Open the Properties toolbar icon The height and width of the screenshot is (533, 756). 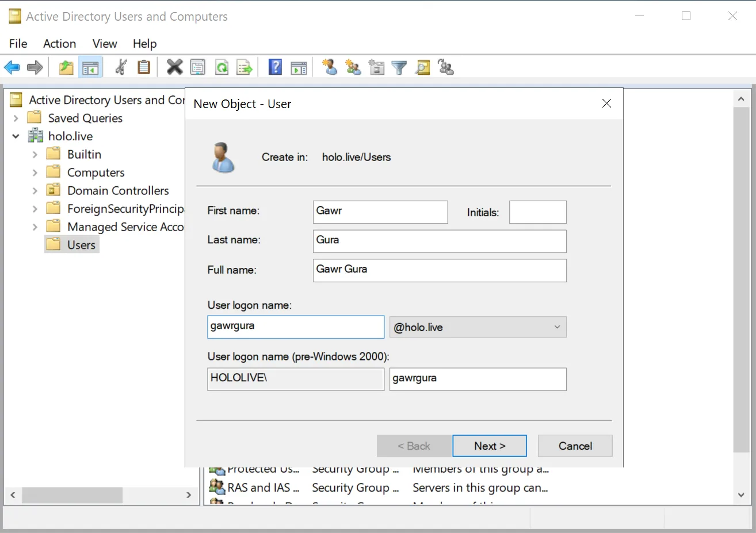pos(198,67)
